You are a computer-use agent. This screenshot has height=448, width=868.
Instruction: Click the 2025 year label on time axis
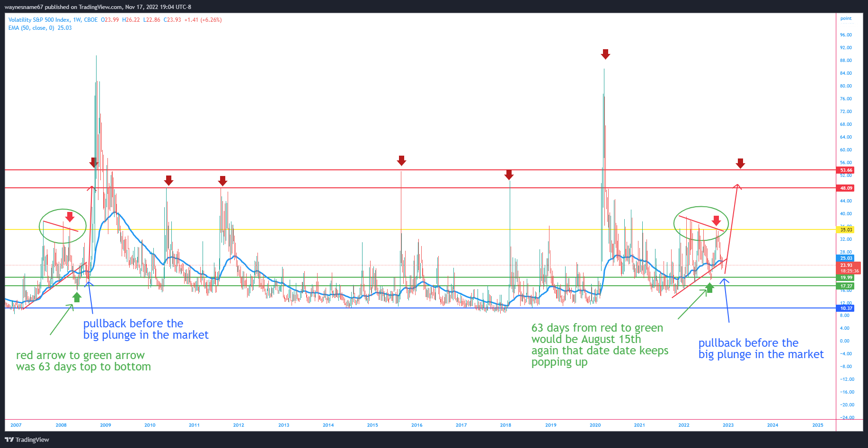point(817,425)
